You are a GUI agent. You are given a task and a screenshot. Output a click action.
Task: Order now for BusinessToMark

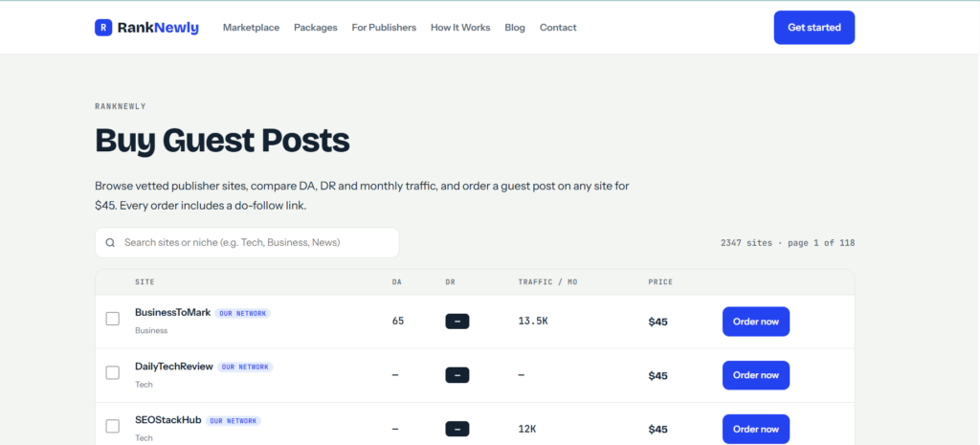(x=756, y=322)
